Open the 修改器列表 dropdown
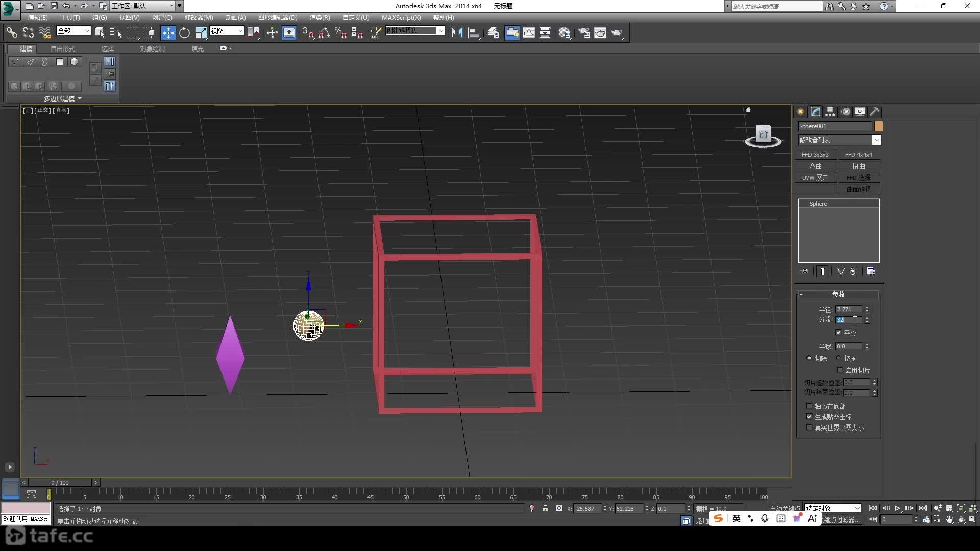This screenshot has width=980, height=551. [840, 140]
